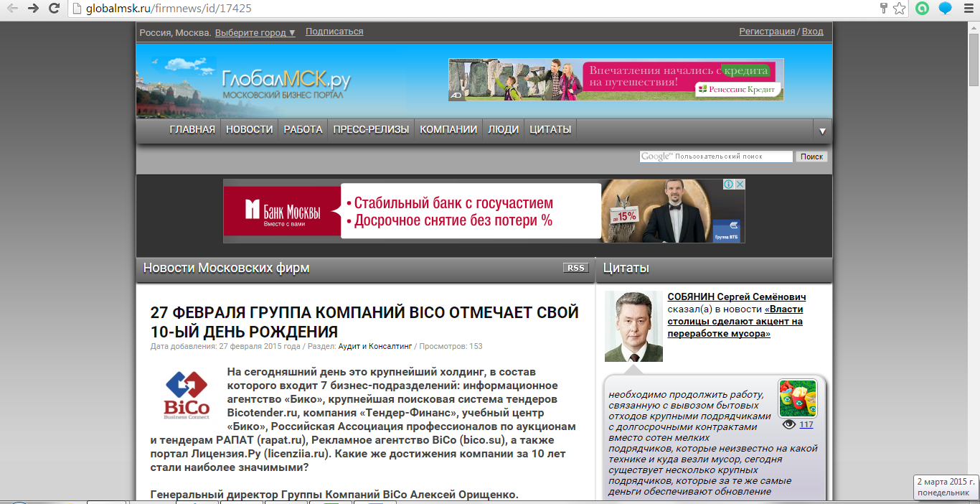980x504 pixels.
Task: Click the Поиск search button
Action: [x=811, y=157]
